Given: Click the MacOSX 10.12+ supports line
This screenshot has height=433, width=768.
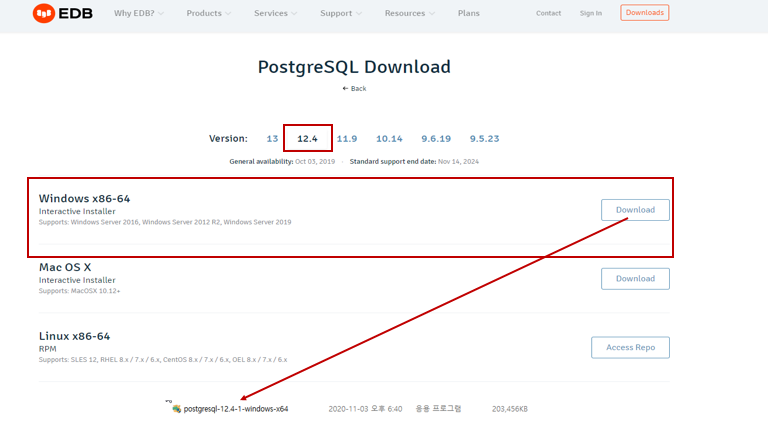Looking at the screenshot, I should tap(79, 291).
